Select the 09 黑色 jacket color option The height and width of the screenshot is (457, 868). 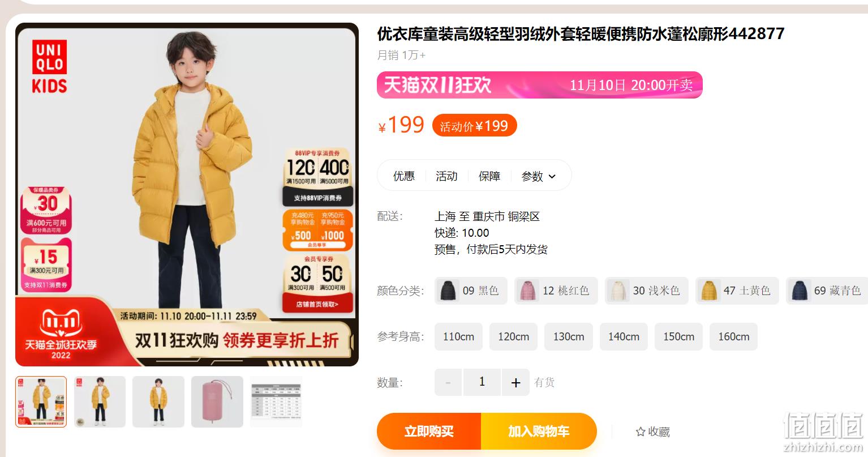tap(471, 291)
